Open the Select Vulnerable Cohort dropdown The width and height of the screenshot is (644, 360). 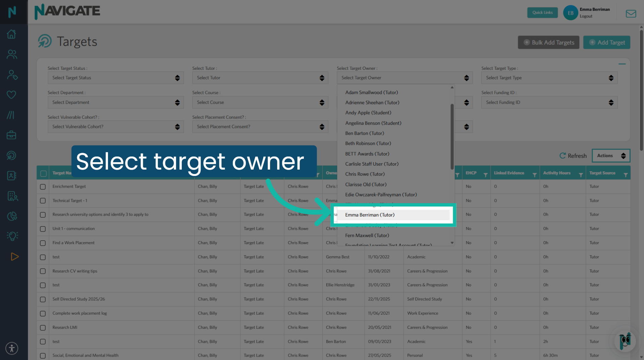[x=116, y=127]
